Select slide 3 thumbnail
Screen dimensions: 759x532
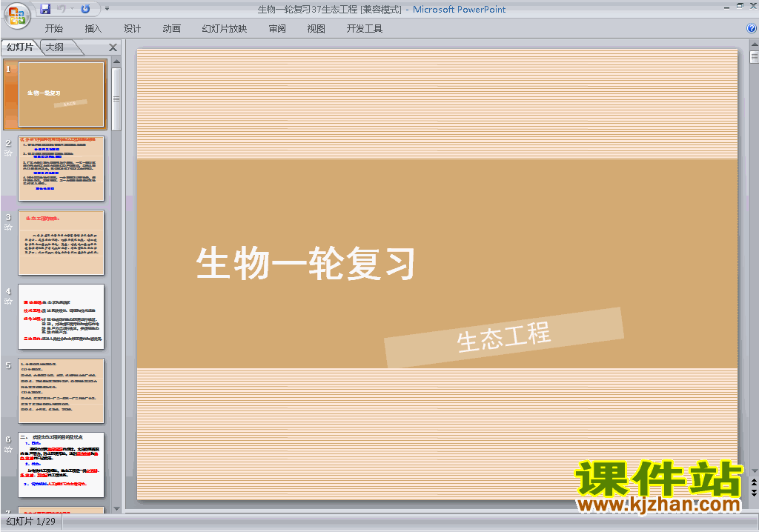[x=61, y=242]
